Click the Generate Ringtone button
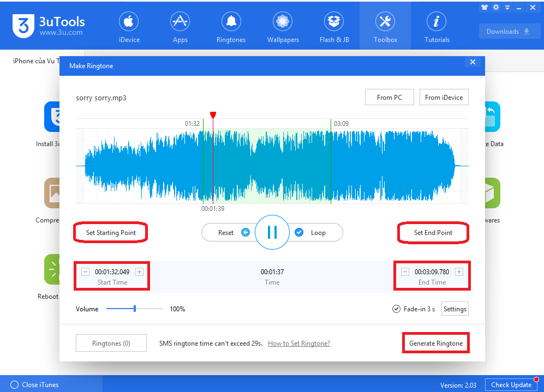This screenshot has height=392, width=544. pyautogui.click(x=436, y=343)
